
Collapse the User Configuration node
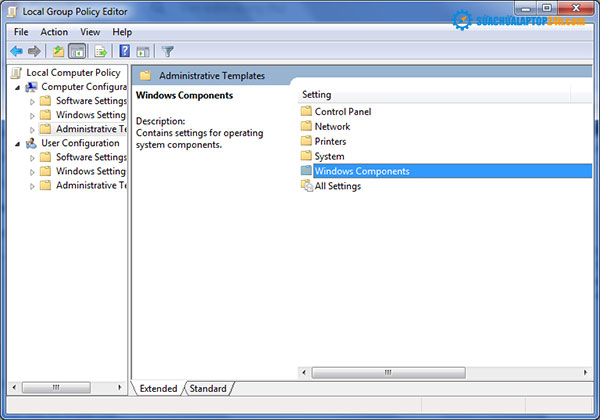[x=18, y=144]
